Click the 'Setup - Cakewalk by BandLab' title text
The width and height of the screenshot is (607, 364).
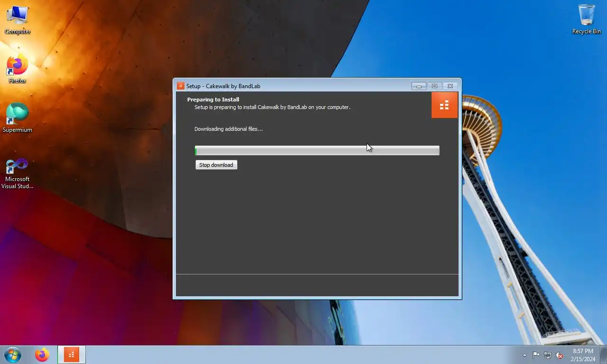[x=223, y=86]
